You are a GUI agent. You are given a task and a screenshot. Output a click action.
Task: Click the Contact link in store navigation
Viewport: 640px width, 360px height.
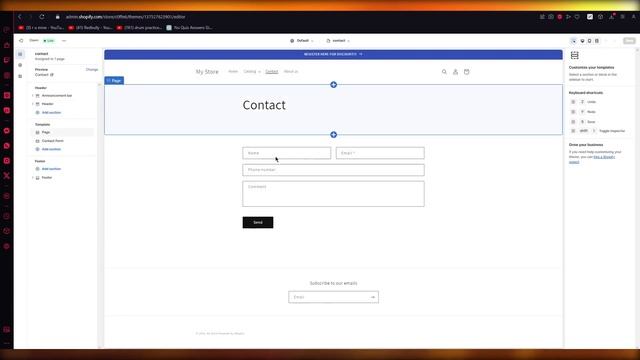click(271, 71)
